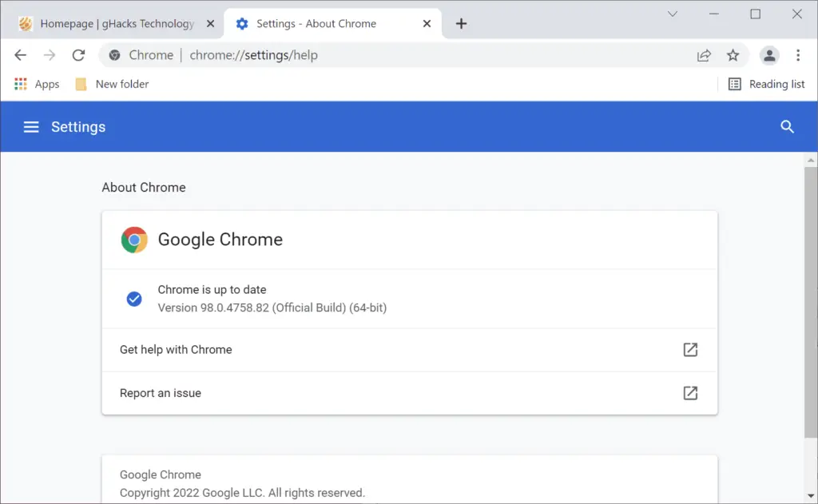Click the Chrome site info icon in address bar
Screen dimensions: 818x504
coord(115,55)
